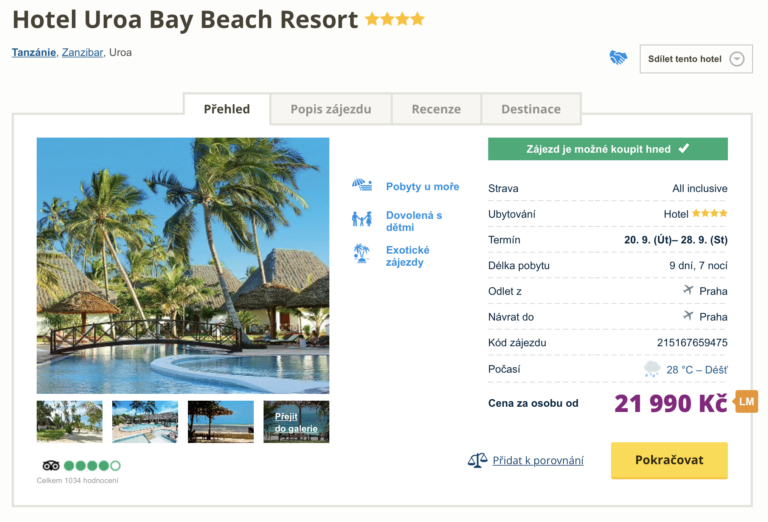
Task: Select the Přehled tab
Action: (226, 109)
